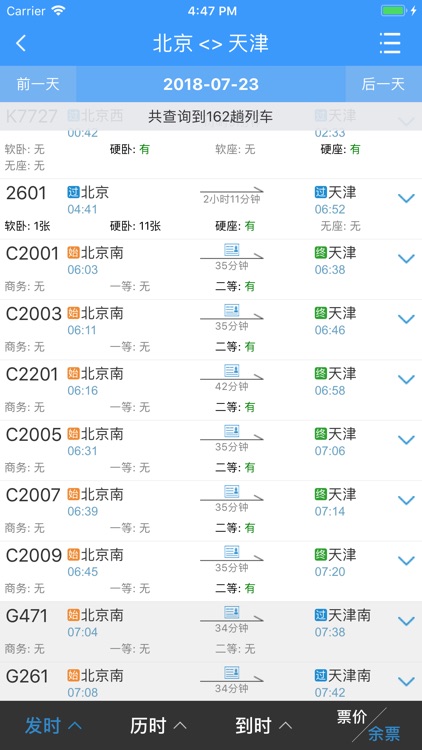Tap the green 终 badge of C2005
The height and width of the screenshot is (750, 422).
coord(321,434)
